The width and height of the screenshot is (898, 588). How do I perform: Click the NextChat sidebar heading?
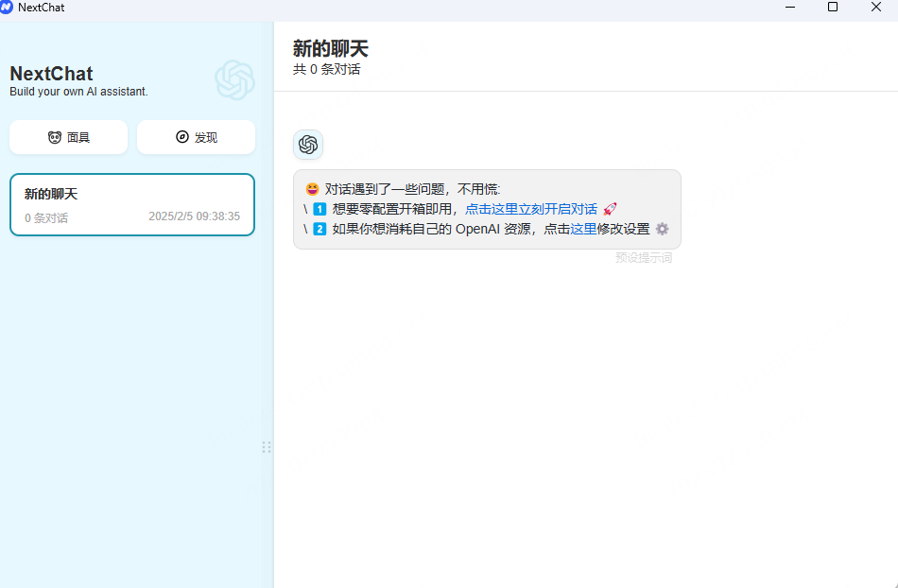[52, 74]
